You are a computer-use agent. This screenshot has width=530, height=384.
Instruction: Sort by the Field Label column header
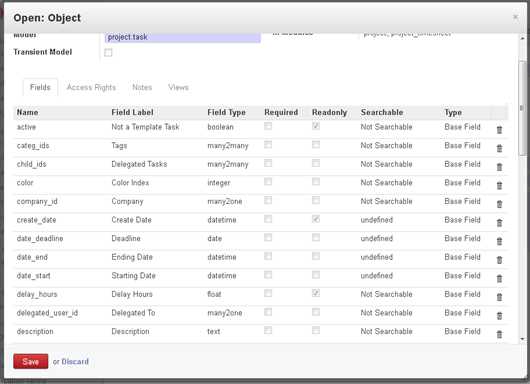click(x=132, y=112)
